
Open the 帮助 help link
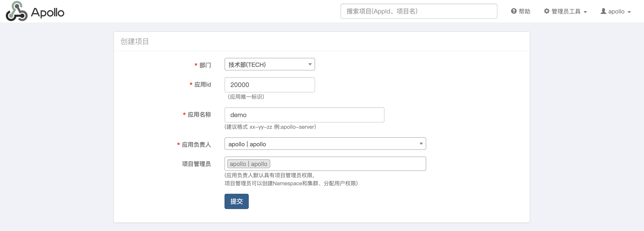pos(524,11)
